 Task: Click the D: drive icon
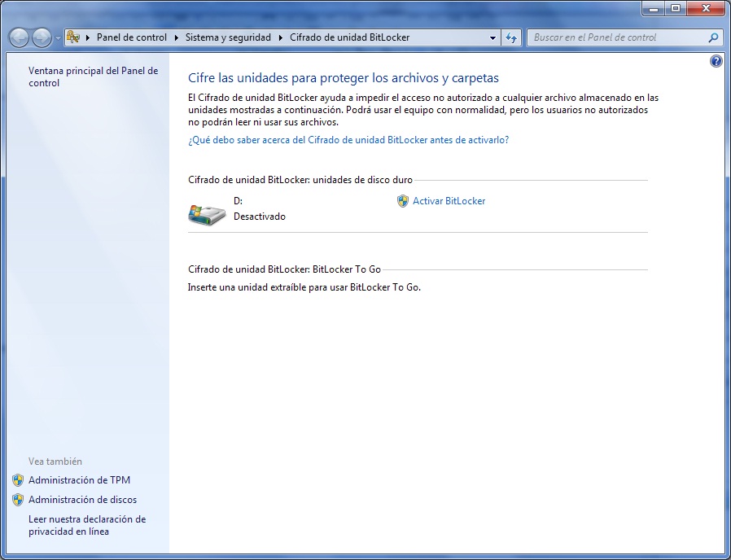tap(207, 215)
